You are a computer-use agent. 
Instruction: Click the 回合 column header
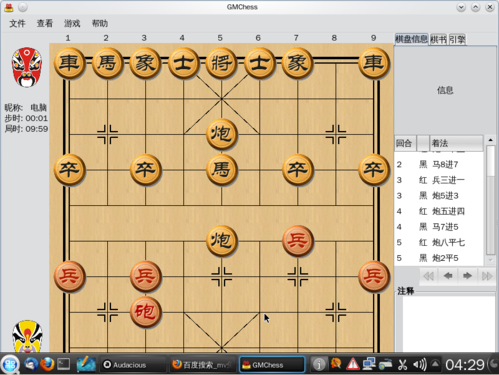point(405,143)
